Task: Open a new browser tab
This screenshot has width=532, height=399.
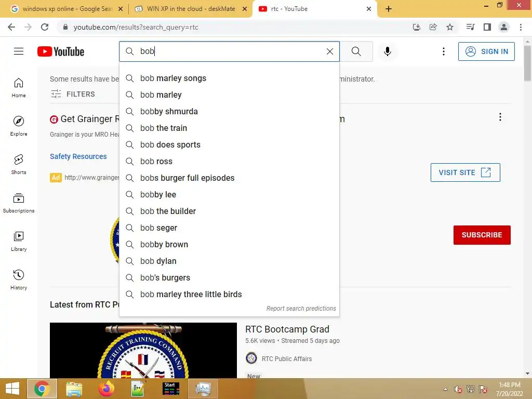Action: point(389,9)
